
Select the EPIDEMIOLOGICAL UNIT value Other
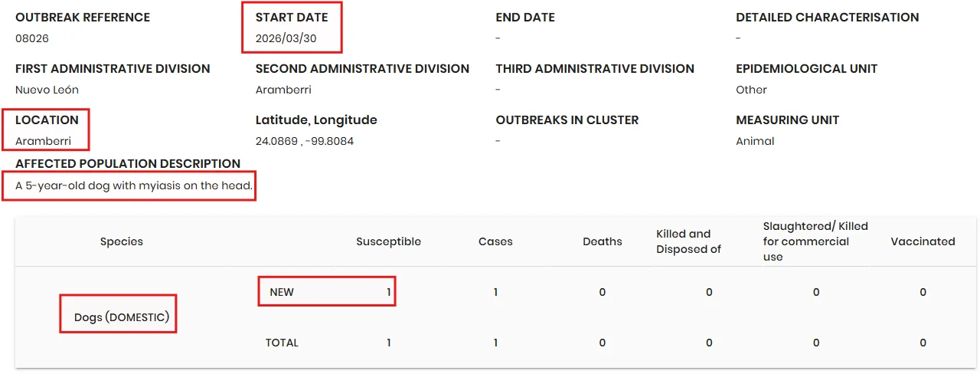(751, 90)
